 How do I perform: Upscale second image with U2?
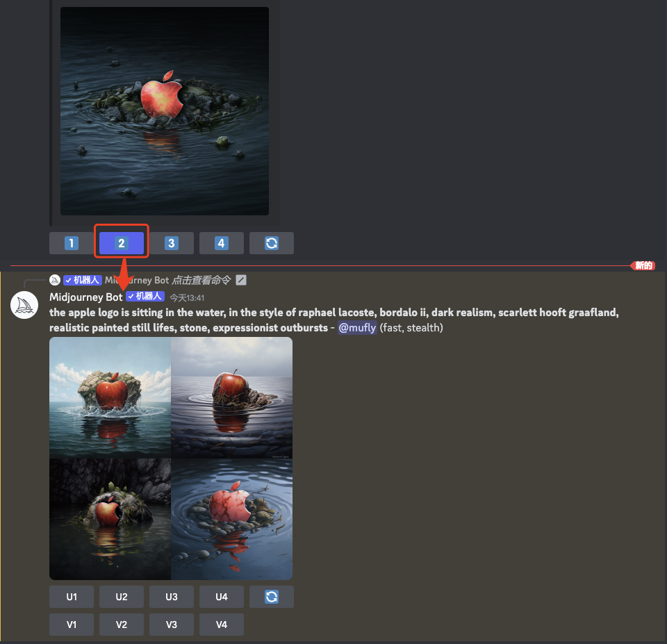click(x=121, y=597)
